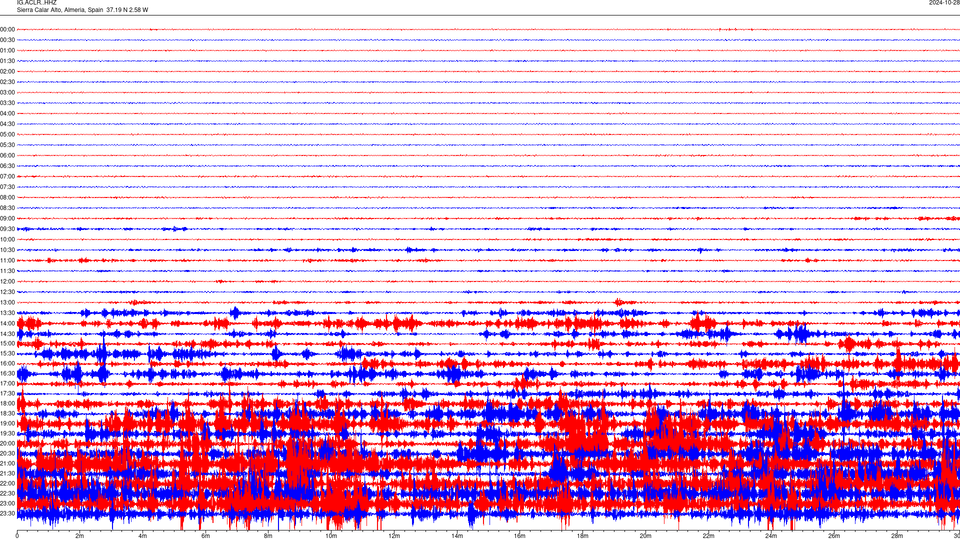Click the 22:00 time row label
Viewport: 960px width, 540px height.
coord(7,483)
